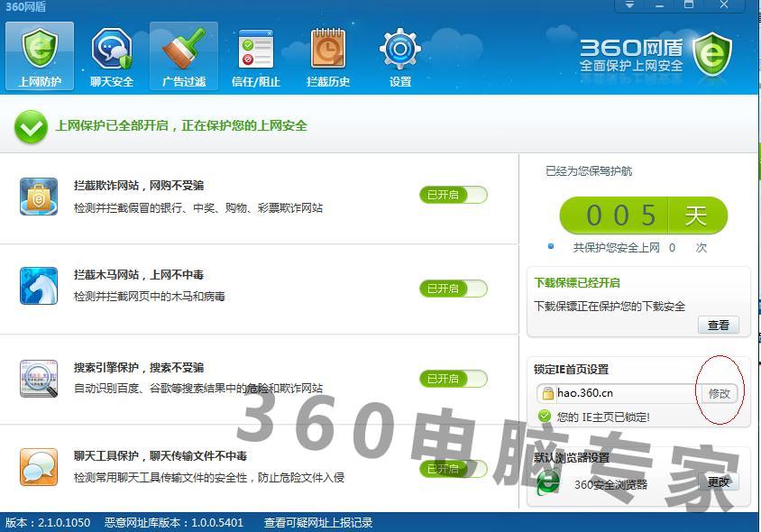Click 修改 homepage button
The image size is (761, 532).
(x=719, y=393)
